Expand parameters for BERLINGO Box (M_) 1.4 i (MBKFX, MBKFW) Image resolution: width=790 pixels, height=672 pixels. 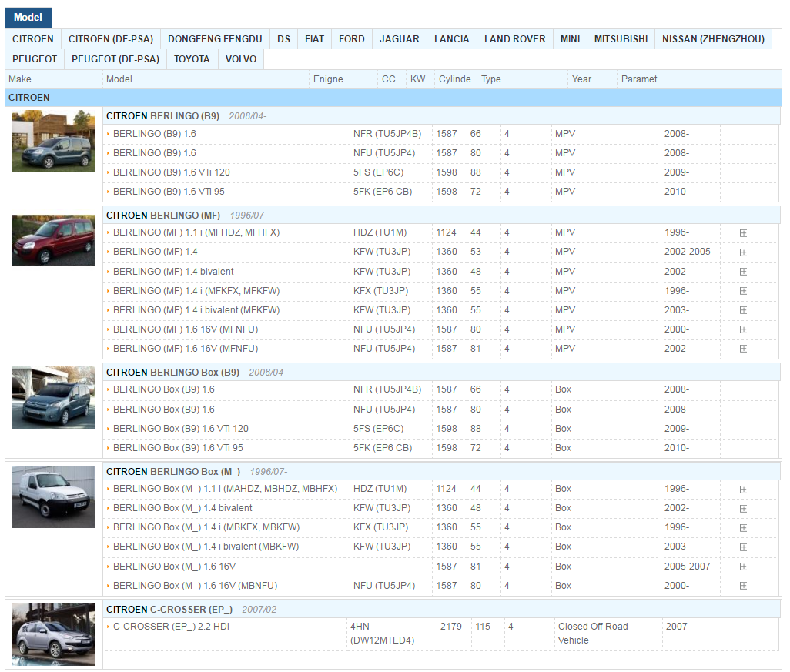(x=743, y=528)
